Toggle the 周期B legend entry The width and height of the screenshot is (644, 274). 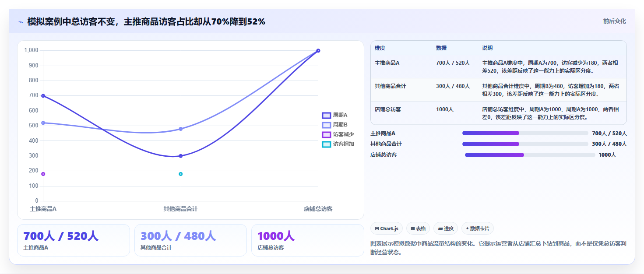tap(335, 125)
